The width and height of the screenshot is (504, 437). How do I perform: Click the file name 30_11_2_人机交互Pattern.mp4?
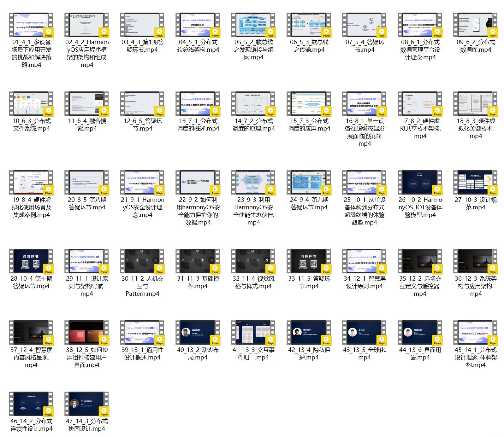(x=142, y=286)
